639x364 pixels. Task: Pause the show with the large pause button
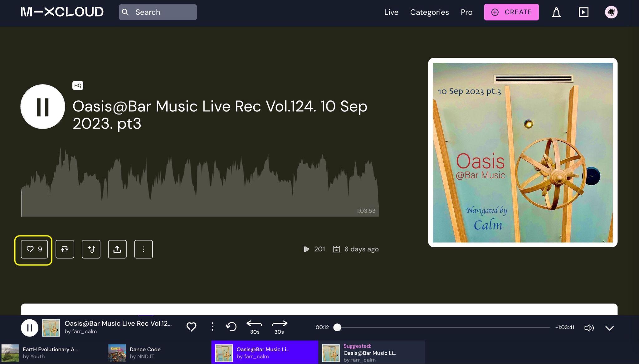(43, 107)
